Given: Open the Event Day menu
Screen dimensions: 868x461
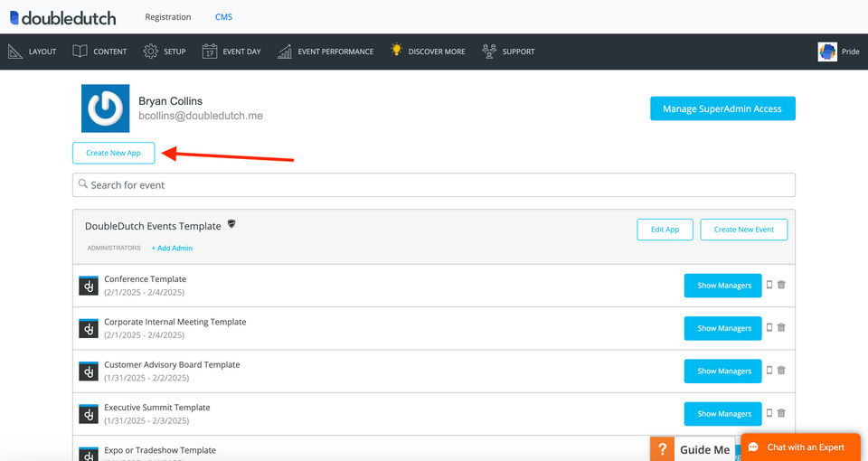Looking at the screenshot, I should (231, 52).
